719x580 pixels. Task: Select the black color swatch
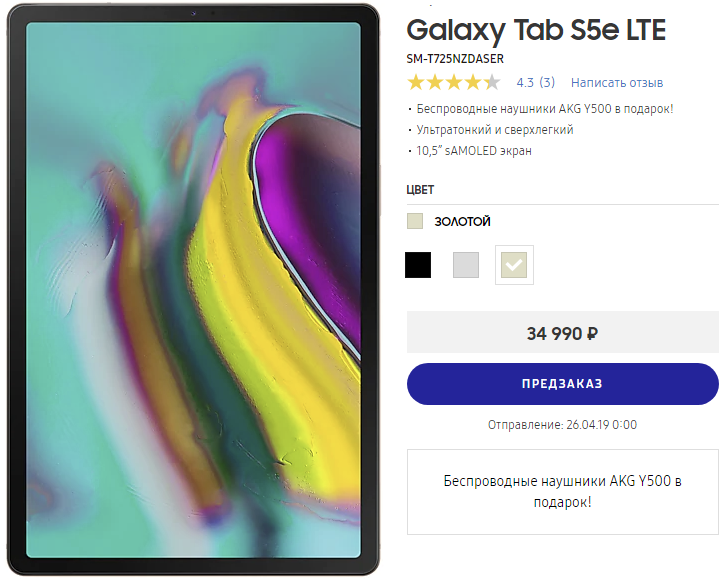point(418,265)
